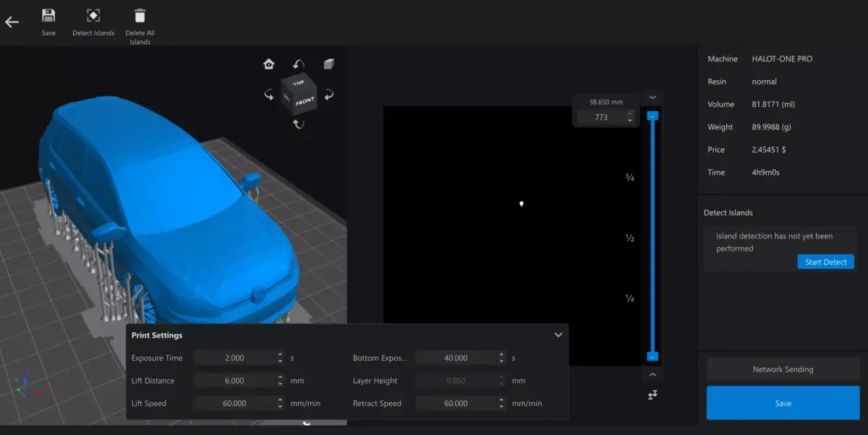Click the Save floppy disk icon

pos(48,15)
